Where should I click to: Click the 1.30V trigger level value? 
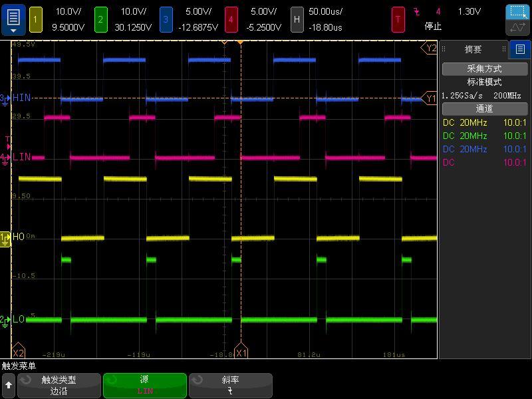[469, 11]
